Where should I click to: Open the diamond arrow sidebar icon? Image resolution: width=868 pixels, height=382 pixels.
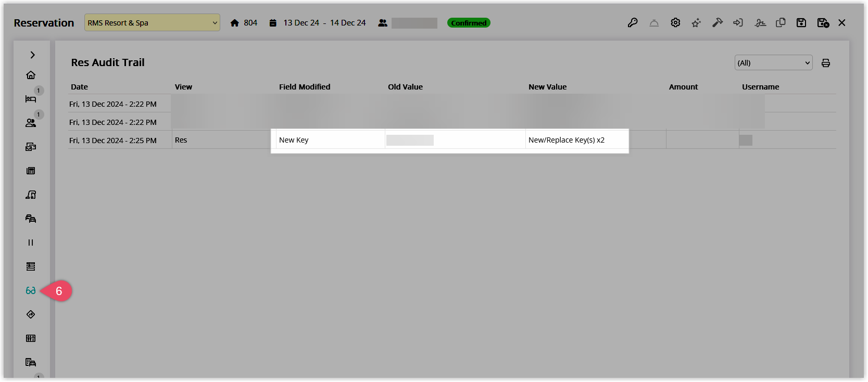[x=31, y=314]
